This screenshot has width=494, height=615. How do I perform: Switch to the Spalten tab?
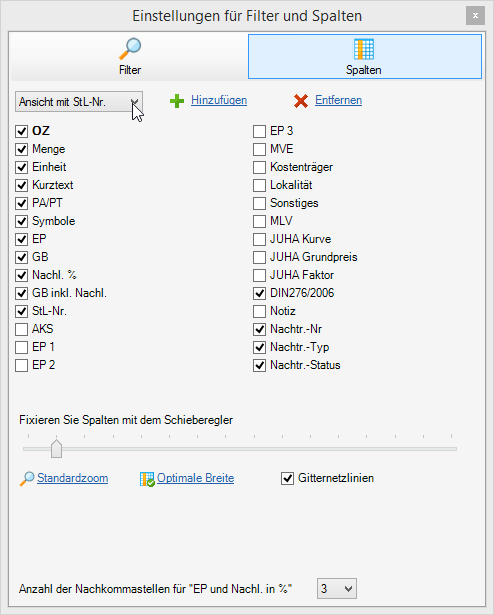[x=365, y=56]
